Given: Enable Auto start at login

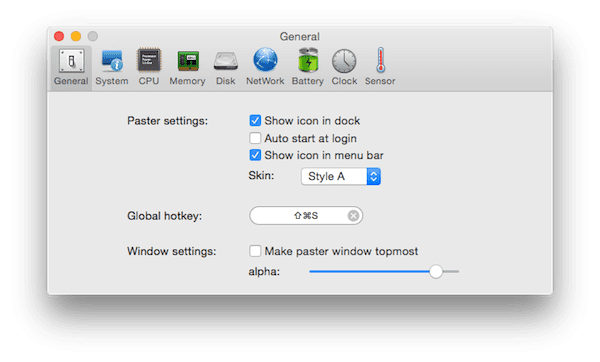Looking at the screenshot, I should point(255,138).
